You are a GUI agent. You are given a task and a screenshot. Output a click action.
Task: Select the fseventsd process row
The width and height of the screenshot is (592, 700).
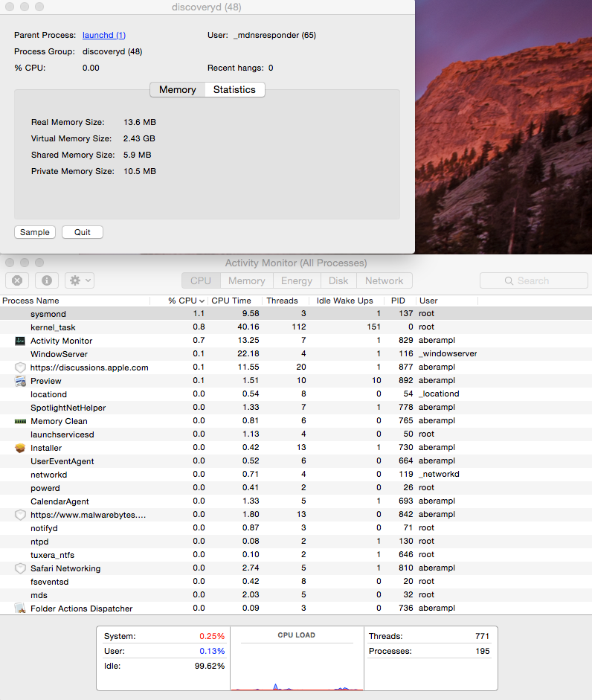point(296,582)
